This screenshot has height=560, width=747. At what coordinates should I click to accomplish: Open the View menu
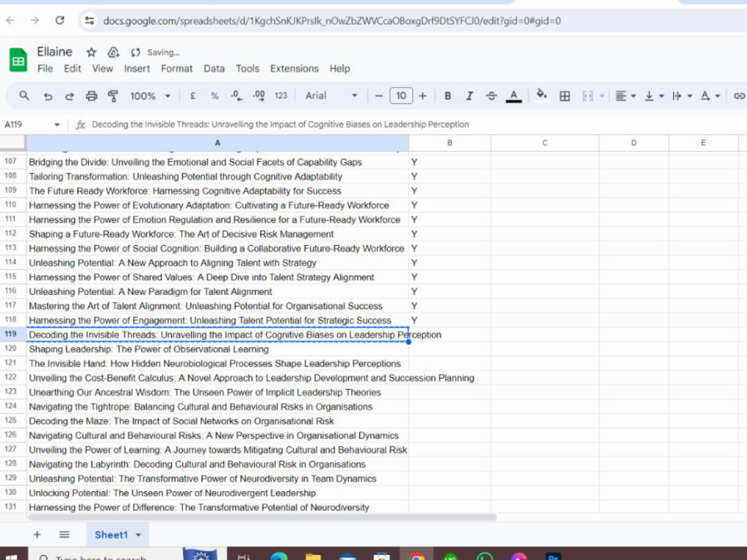[x=102, y=69]
